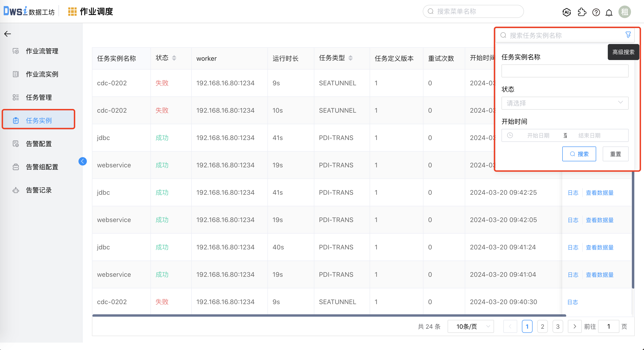
Task: Select 告警配置 sidebar menu item
Action: tap(39, 143)
